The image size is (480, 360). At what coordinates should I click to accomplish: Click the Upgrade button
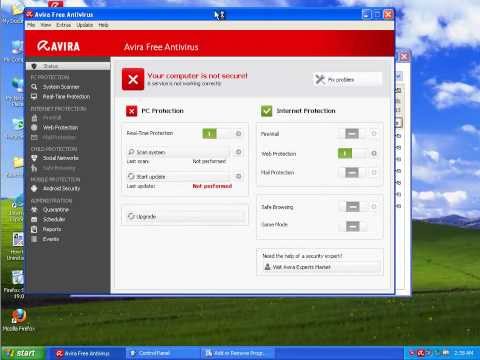(185, 216)
